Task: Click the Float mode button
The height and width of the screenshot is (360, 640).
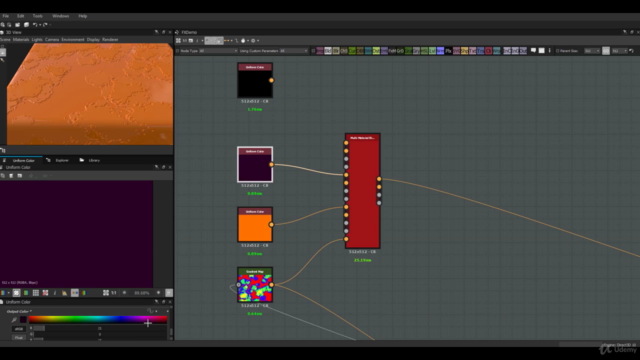Action: 18,338
